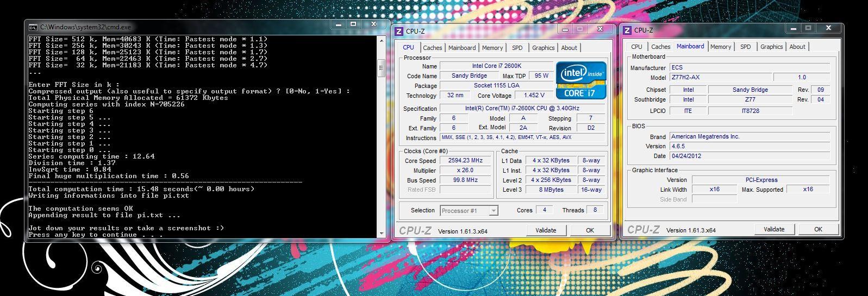
Task: Click Validate in the right CPU-Z window
Action: coord(774,229)
